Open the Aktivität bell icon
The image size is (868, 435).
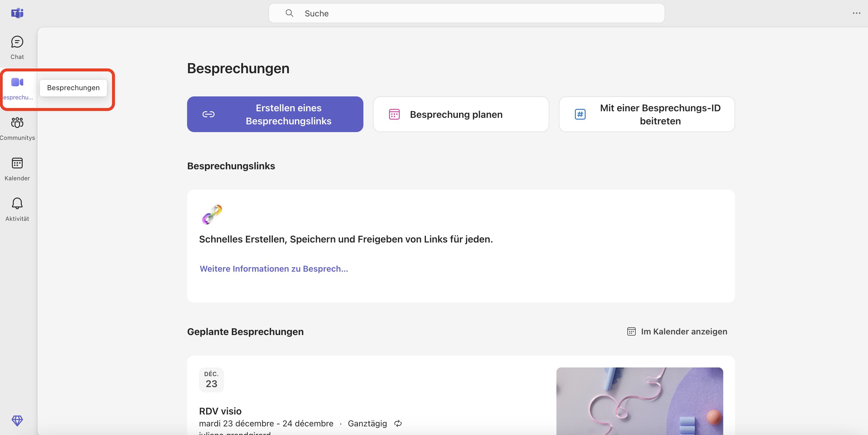pos(17,204)
